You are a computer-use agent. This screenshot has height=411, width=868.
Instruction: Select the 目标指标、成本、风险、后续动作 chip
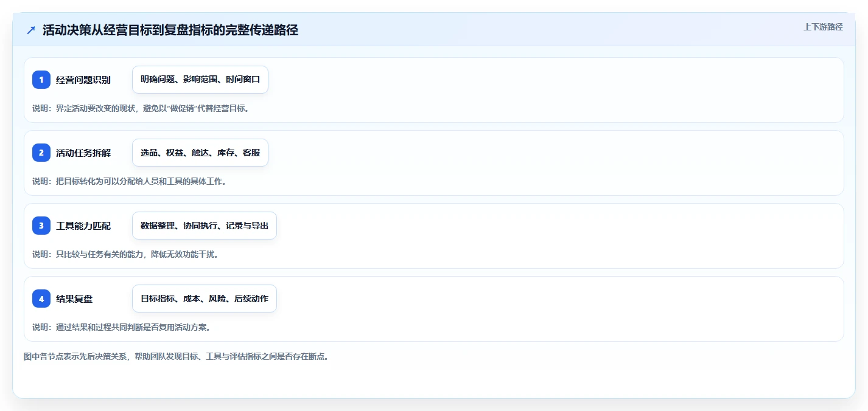point(205,299)
